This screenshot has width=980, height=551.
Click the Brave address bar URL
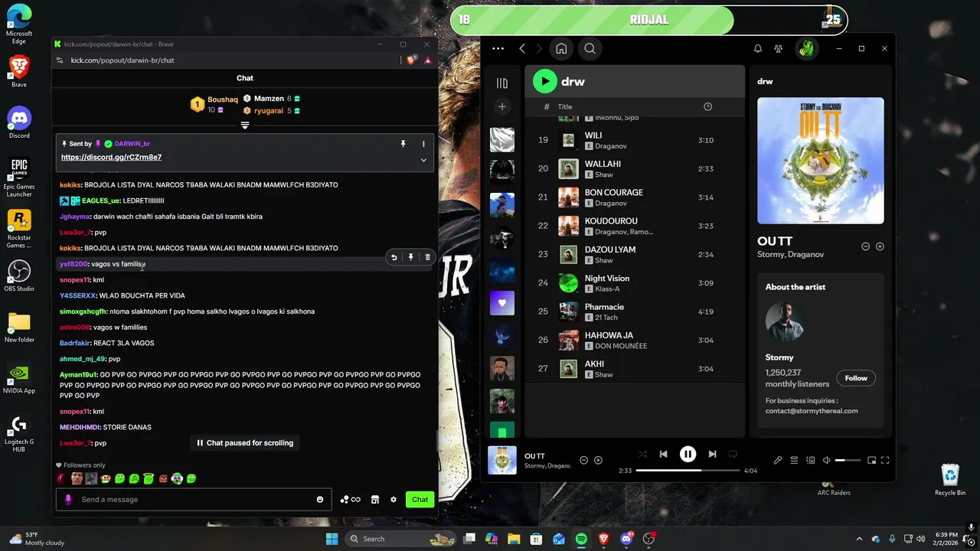pos(122,60)
